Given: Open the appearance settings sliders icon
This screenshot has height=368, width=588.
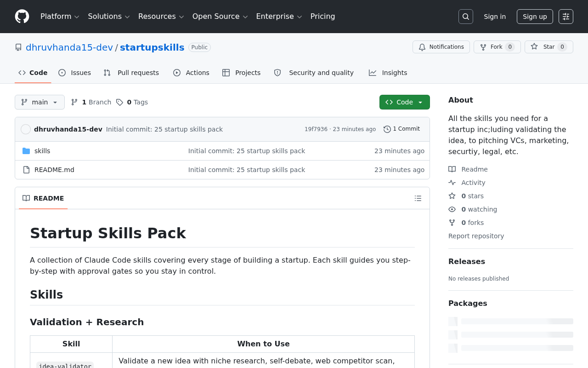Looking at the screenshot, I should click(x=566, y=17).
